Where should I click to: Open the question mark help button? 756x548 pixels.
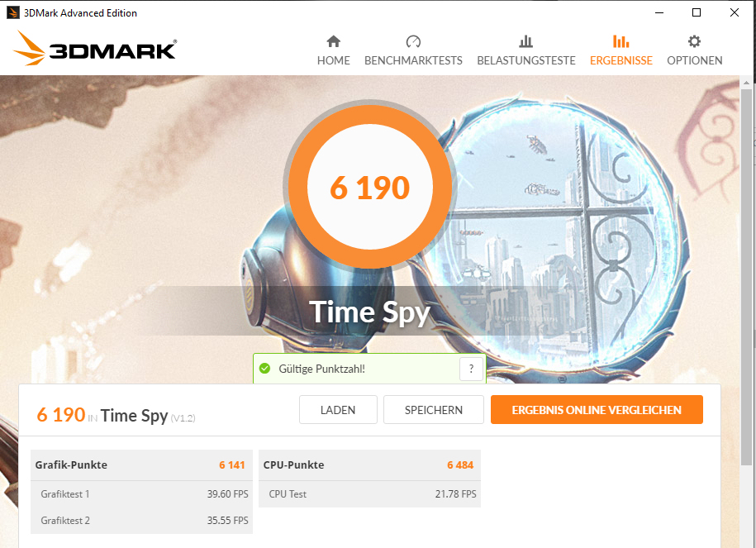click(x=471, y=369)
